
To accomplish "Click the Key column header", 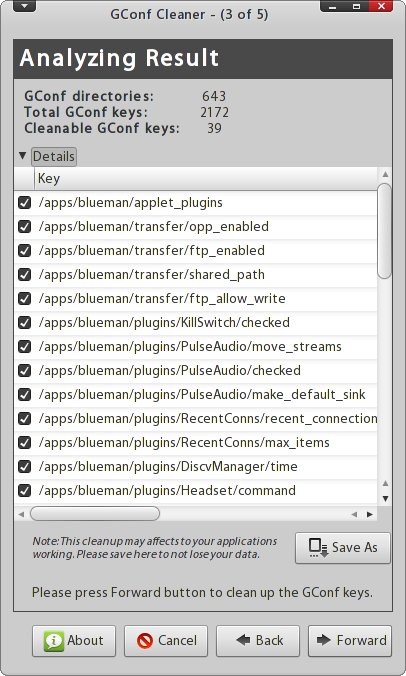I will (206, 178).
